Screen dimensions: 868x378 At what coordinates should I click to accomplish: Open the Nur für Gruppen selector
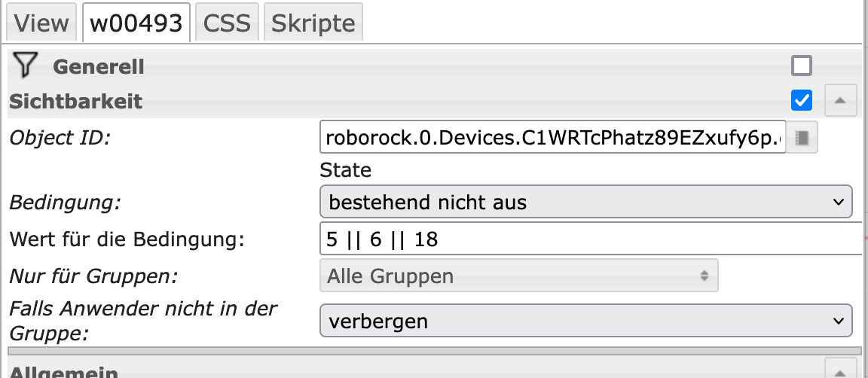coord(518,276)
